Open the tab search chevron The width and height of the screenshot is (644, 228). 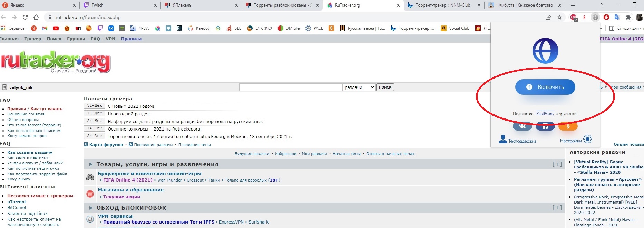click(603, 4)
